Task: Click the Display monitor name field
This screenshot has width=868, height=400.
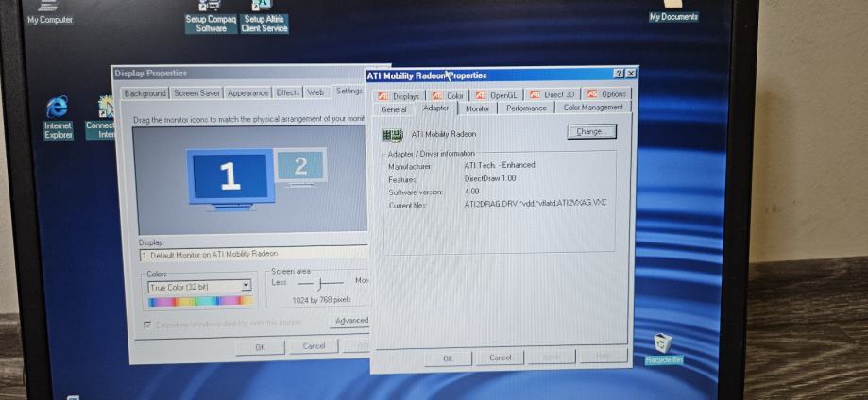Action: 253,254
